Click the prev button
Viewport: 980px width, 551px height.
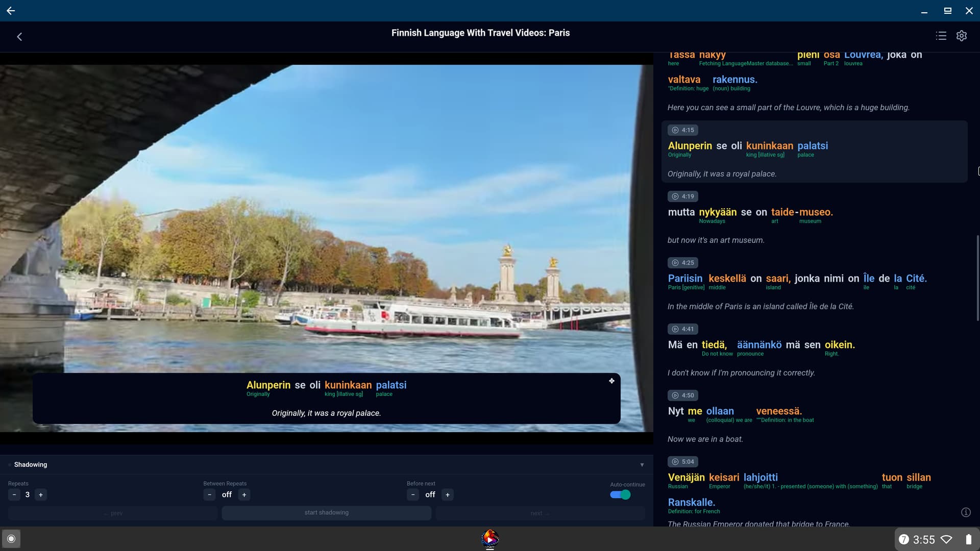pos(113,513)
